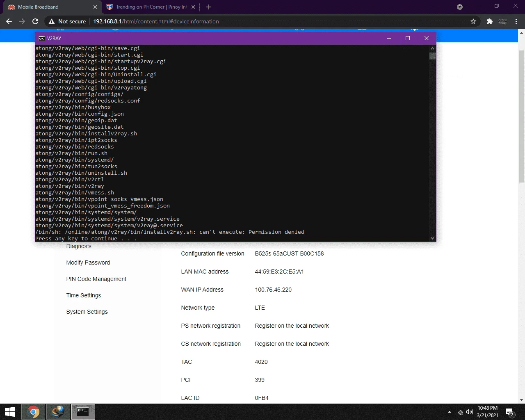Click the V2RAY console window icon

(x=42, y=38)
